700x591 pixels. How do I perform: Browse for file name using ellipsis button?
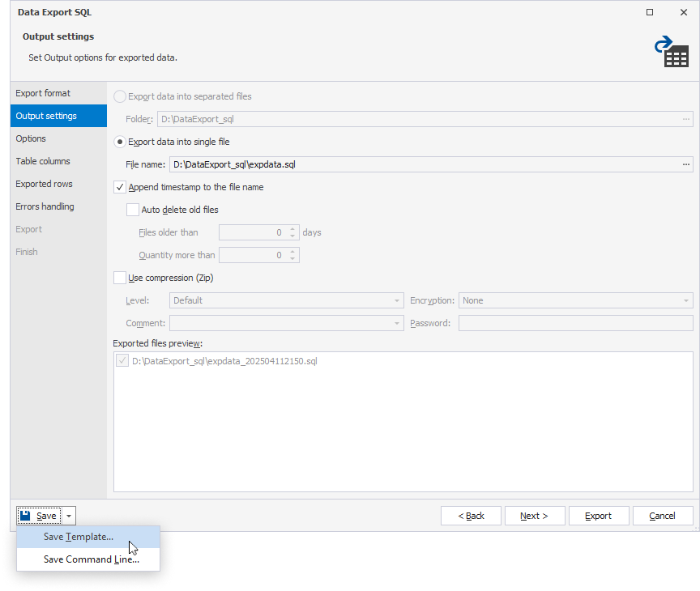pyautogui.click(x=685, y=164)
